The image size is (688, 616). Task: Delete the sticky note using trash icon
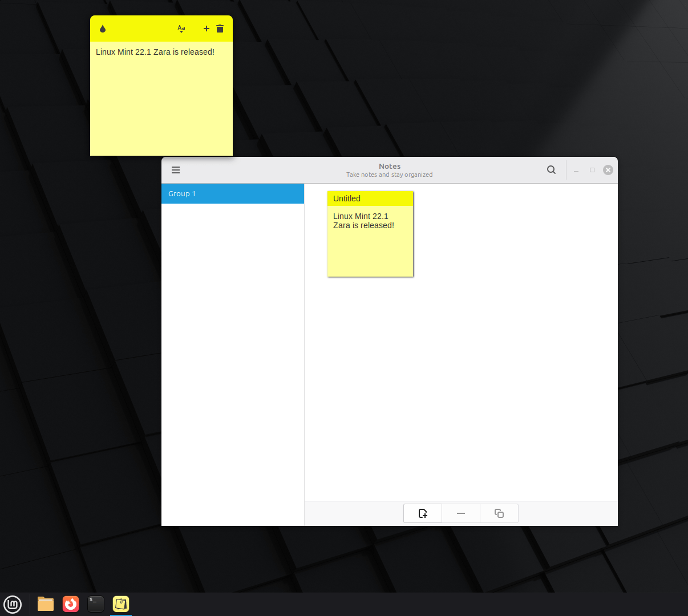[220, 29]
